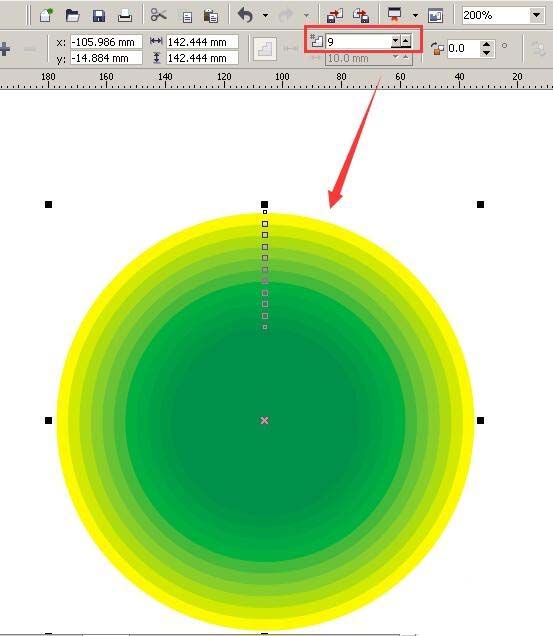Click the object height field 142.444 mm

202,58
